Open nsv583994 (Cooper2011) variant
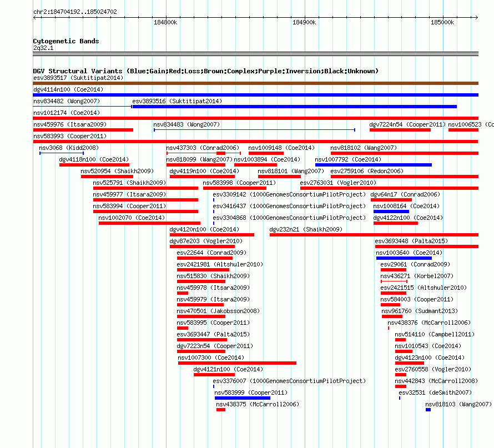Viewport: 494px width, 448px height. [x=145, y=212]
